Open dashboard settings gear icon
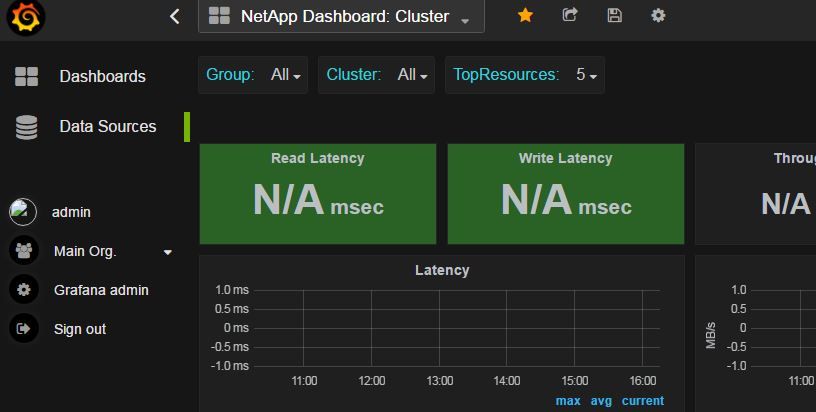Image resolution: width=816 pixels, height=412 pixels. [x=658, y=15]
